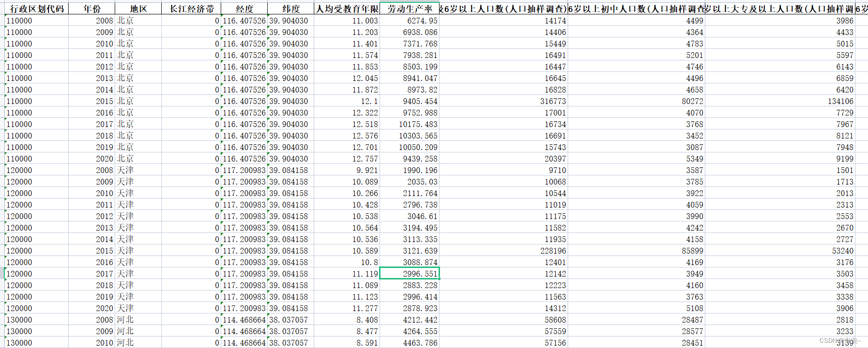868x348 pixels.
Task: Click the cell containing 1990.196
Action: (x=409, y=170)
